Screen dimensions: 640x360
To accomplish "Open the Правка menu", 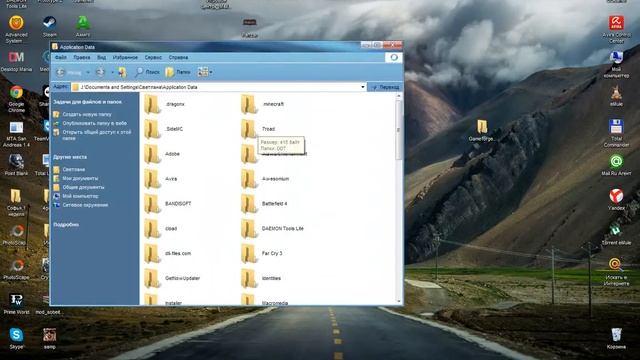I will point(82,58).
